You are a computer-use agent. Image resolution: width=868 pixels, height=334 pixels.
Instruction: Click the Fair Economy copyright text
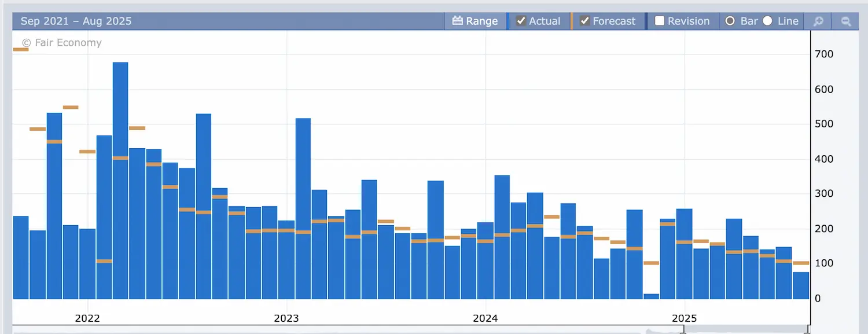(61, 42)
